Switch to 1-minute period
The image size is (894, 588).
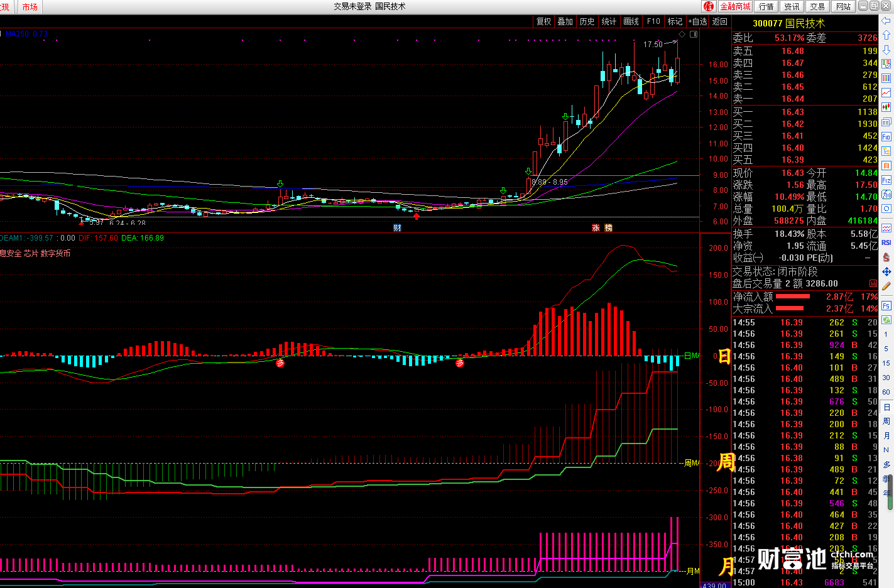pyautogui.click(x=886, y=334)
